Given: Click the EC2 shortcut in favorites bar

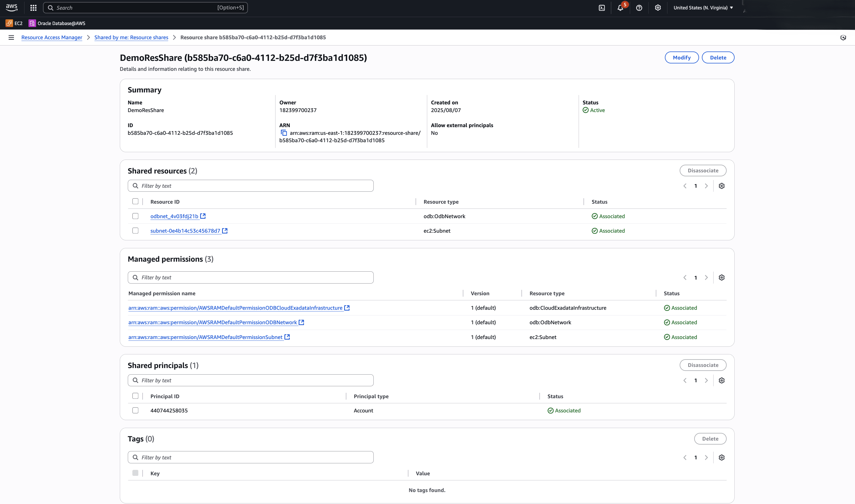Looking at the screenshot, I should [14, 23].
